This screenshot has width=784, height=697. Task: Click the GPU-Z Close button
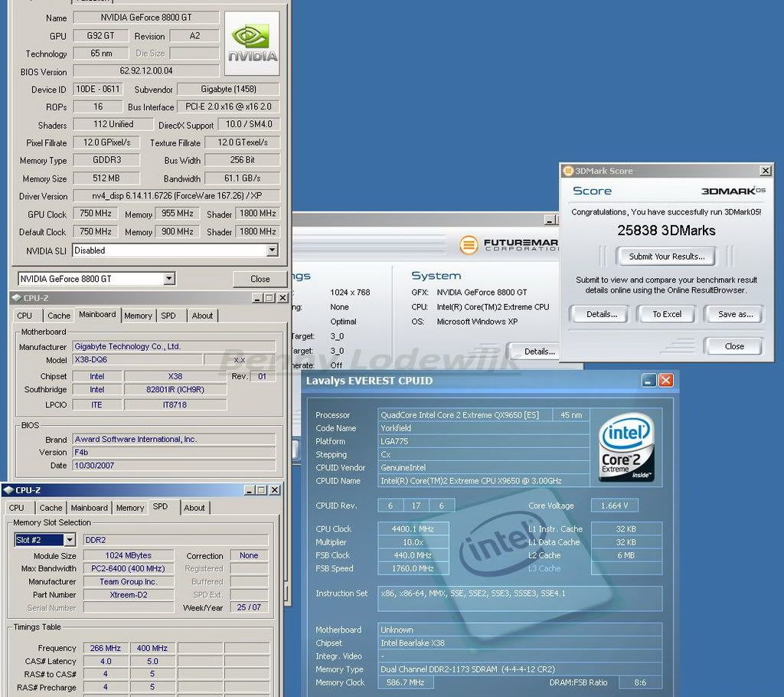coord(260,279)
